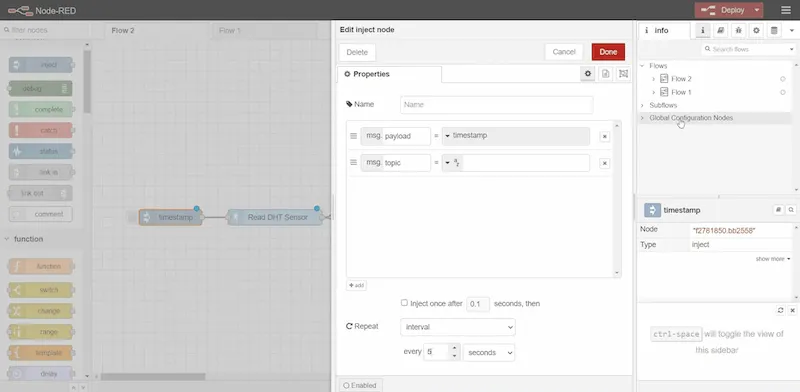Enable Inject once after checkbox
The image size is (800, 392).
[404, 303]
